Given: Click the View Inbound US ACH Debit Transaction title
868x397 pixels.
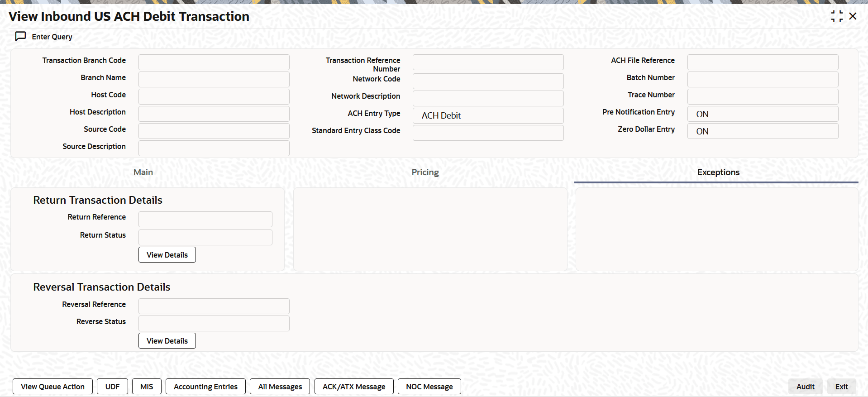Looking at the screenshot, I should pyautogui.click(x=129, y=16).
